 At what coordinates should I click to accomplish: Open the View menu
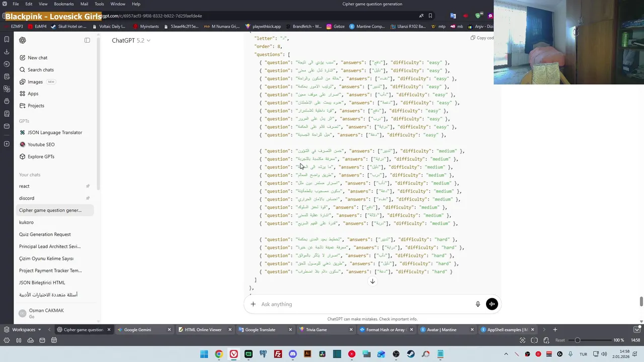pos(44,4)
